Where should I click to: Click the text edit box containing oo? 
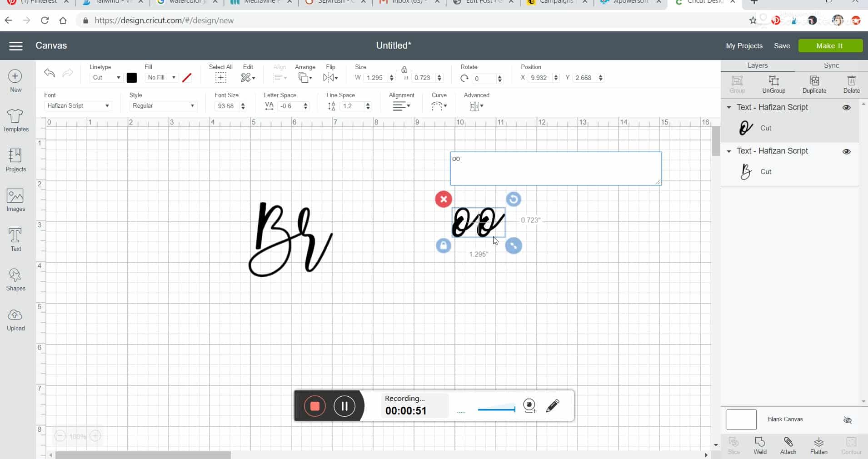(556, 169)
